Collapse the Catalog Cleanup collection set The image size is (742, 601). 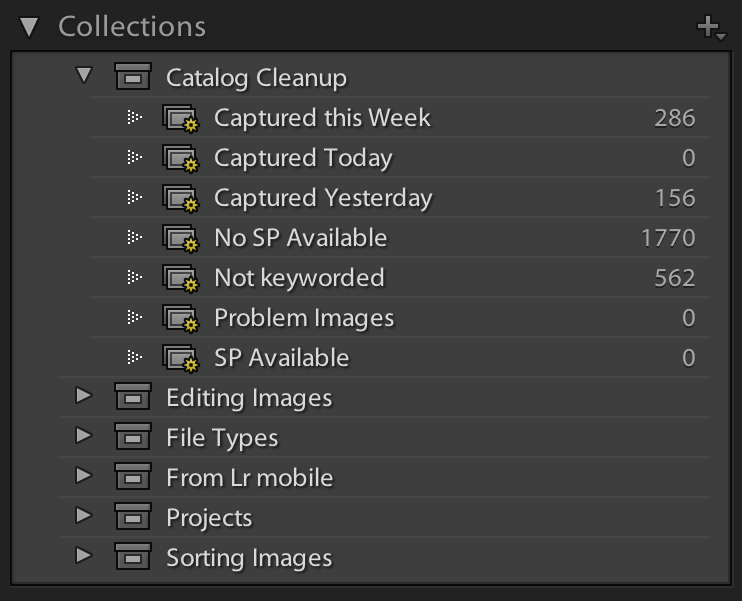84,76
